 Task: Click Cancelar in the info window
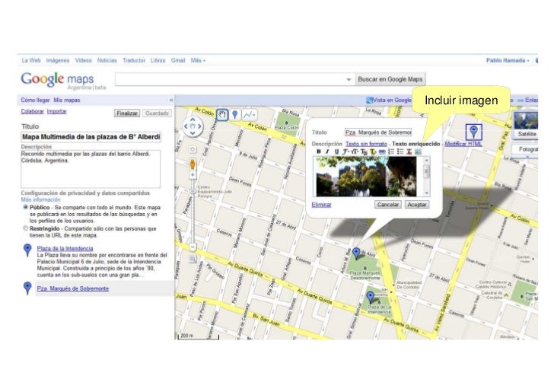387,204
